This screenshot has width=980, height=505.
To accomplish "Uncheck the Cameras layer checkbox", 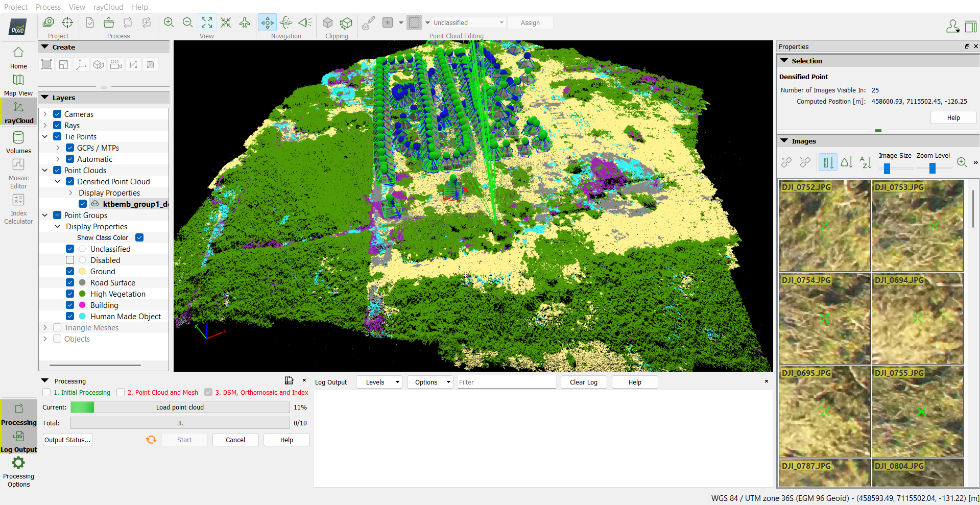I will (57, 114).
